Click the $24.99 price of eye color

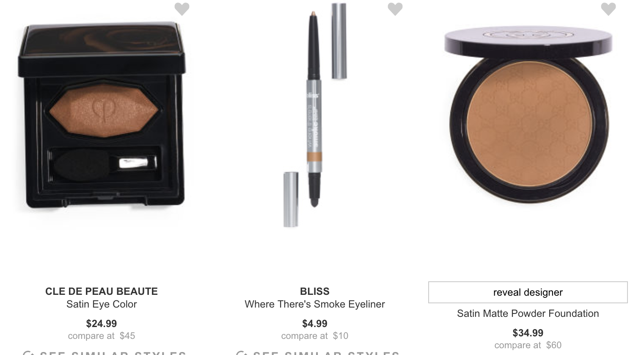tap(102, 324)
